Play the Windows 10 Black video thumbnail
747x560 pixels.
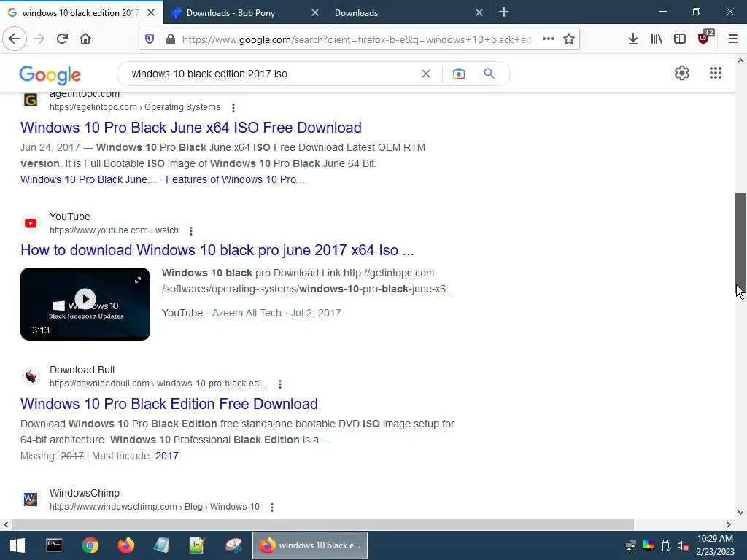tap(85, 304)
